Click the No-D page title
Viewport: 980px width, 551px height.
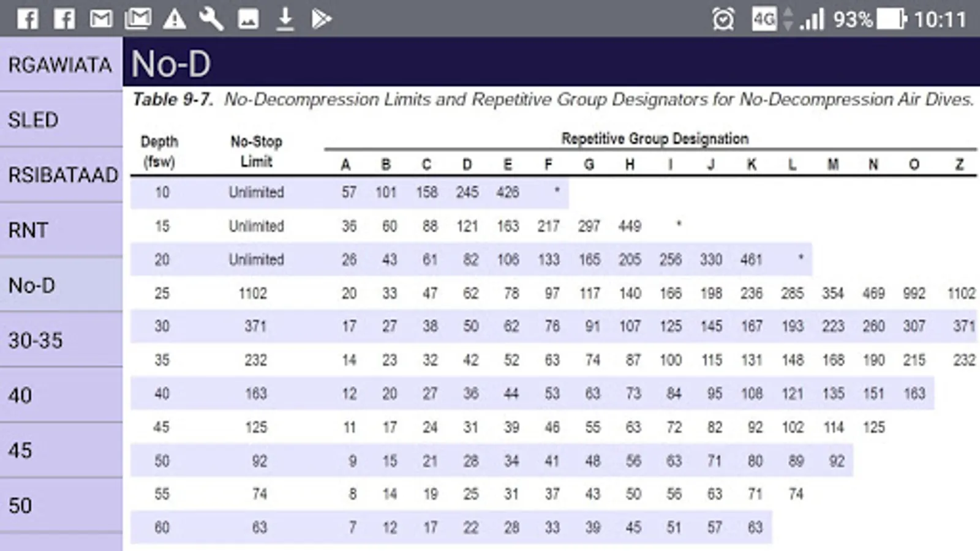[x=171, y=64]
